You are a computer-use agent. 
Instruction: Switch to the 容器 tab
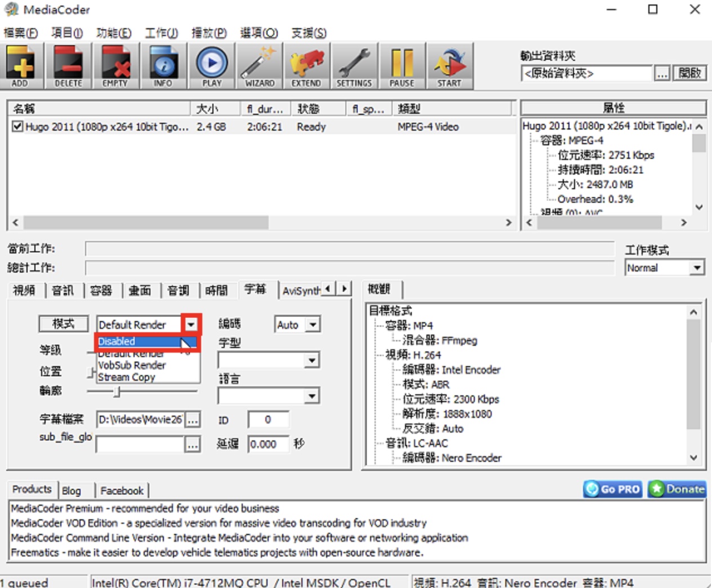(x=101, y=290)
